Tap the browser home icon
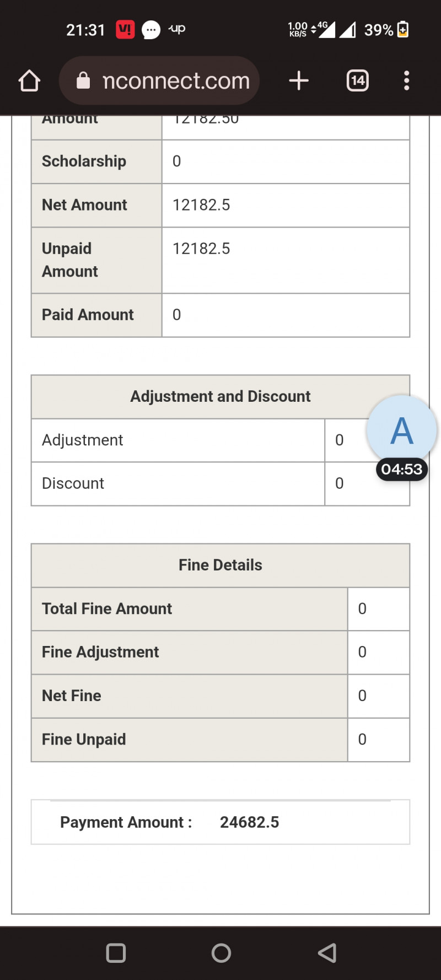 click(29, 80)
